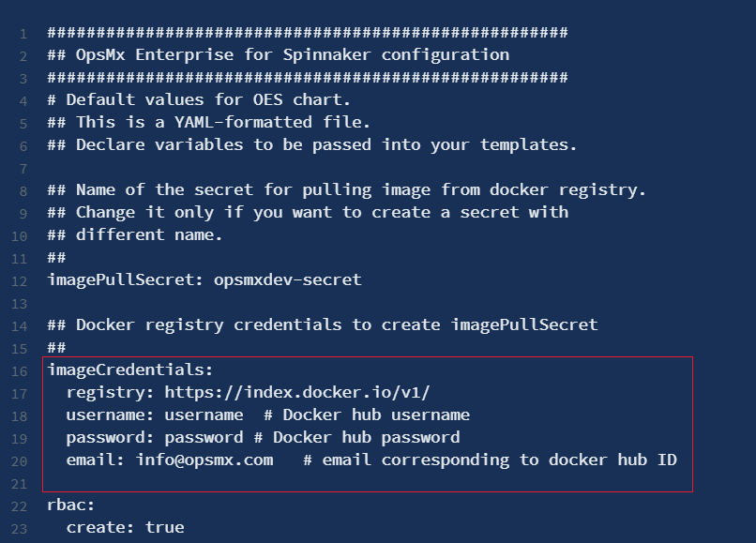Click the 'true' value after create
Image resolution: width=756 pixels, height=543 pixels.
(x=165, y=527)
